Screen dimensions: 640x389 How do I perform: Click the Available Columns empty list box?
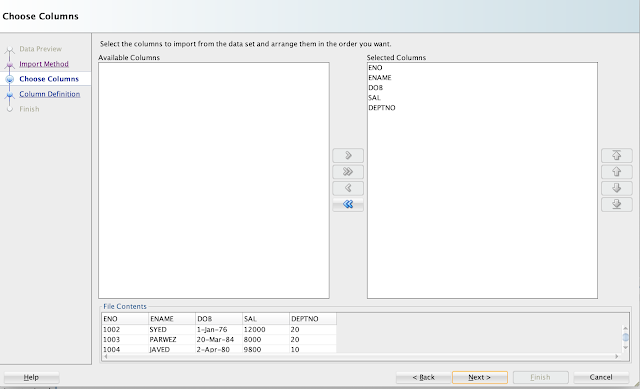[214, 180]
